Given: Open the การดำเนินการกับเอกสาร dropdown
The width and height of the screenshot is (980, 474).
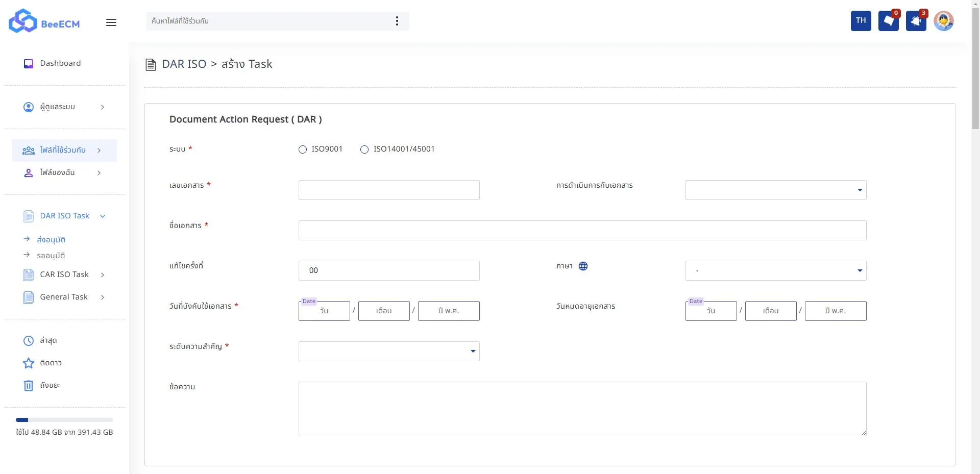Looking at the screenshot, I should [775, 190].
